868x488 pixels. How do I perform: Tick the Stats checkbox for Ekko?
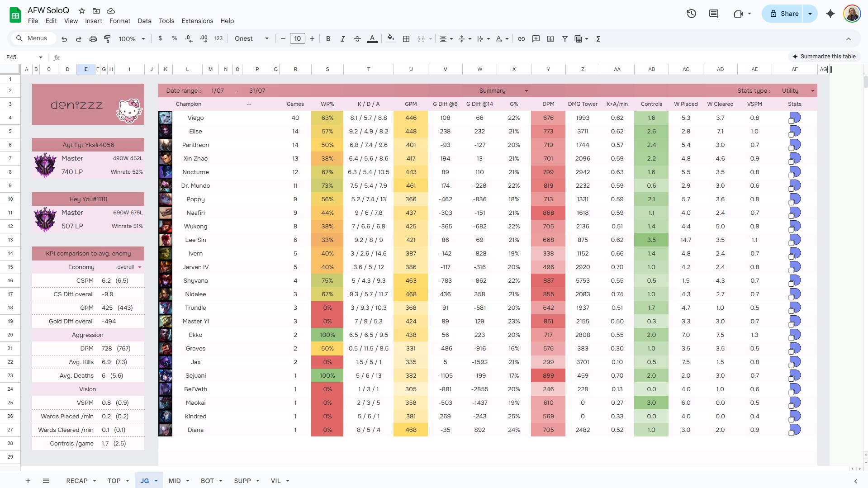(x=792, y=338)
